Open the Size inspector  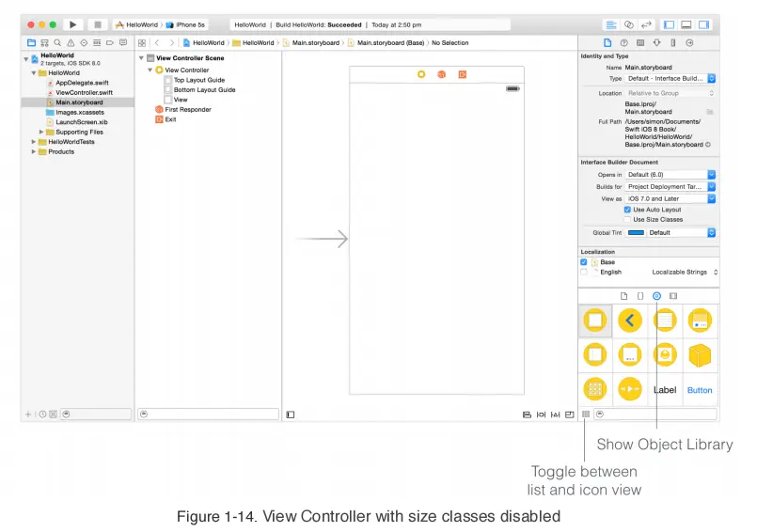point(673,43)
